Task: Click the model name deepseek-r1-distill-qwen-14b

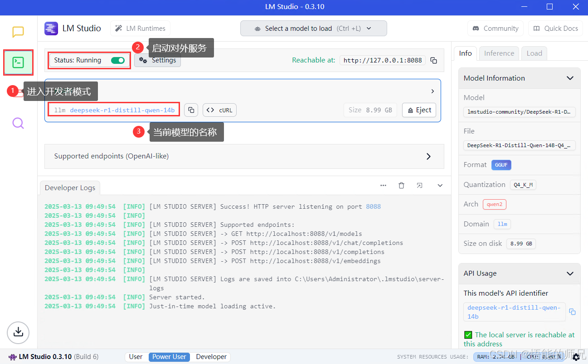Action: click(x=122, y=110)
